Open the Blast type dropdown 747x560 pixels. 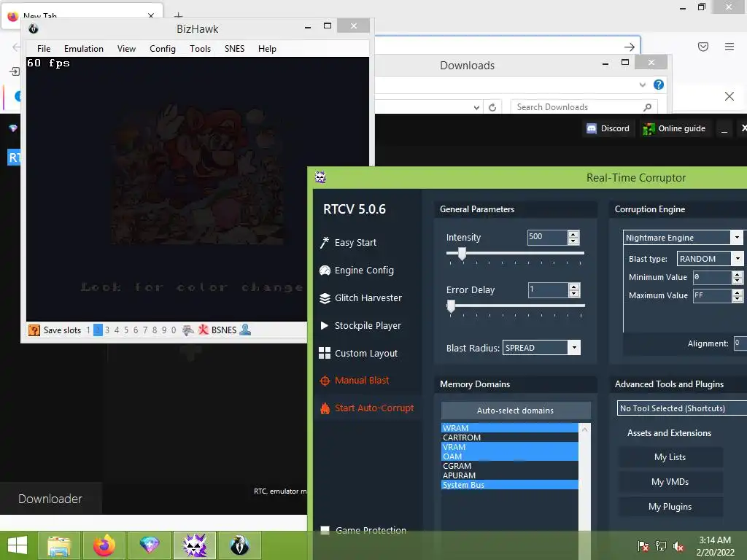tap(737, 259)
